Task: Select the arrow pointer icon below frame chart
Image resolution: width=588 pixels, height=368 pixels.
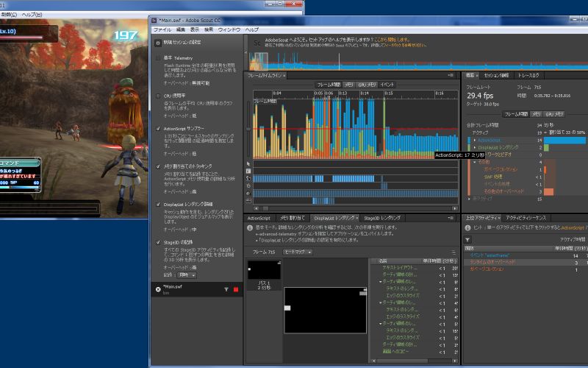Action: pyautogui.click(x=248, y=163)
